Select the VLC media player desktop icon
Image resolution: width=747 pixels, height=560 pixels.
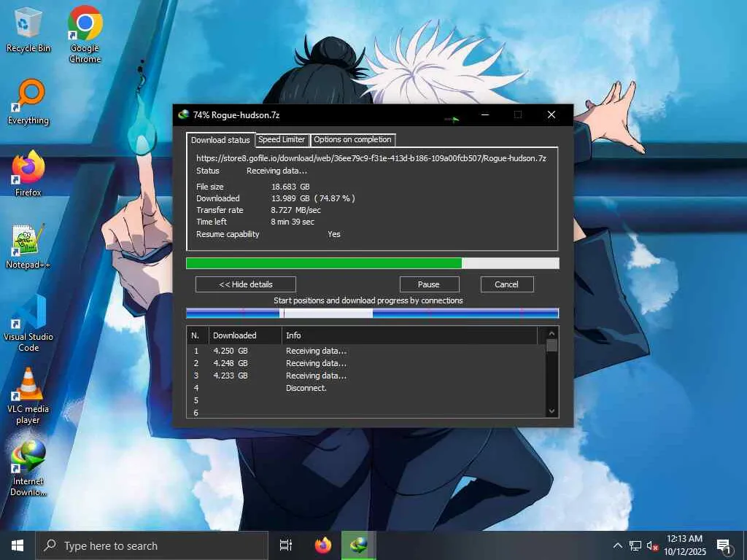(x=28, y=396)
